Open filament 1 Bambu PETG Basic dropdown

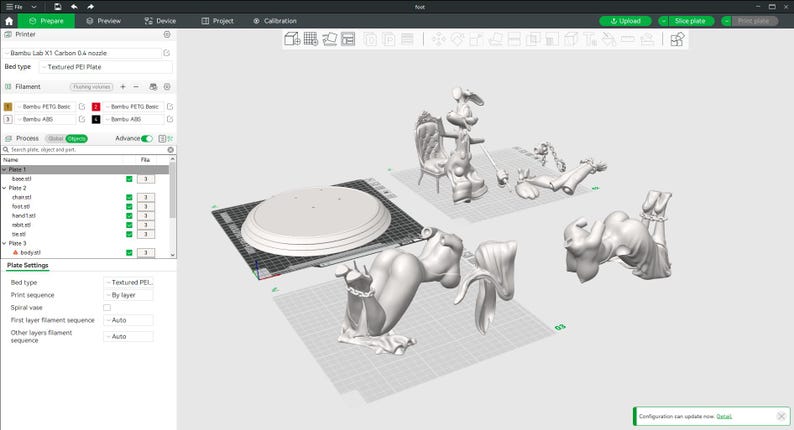click(46, 106)
